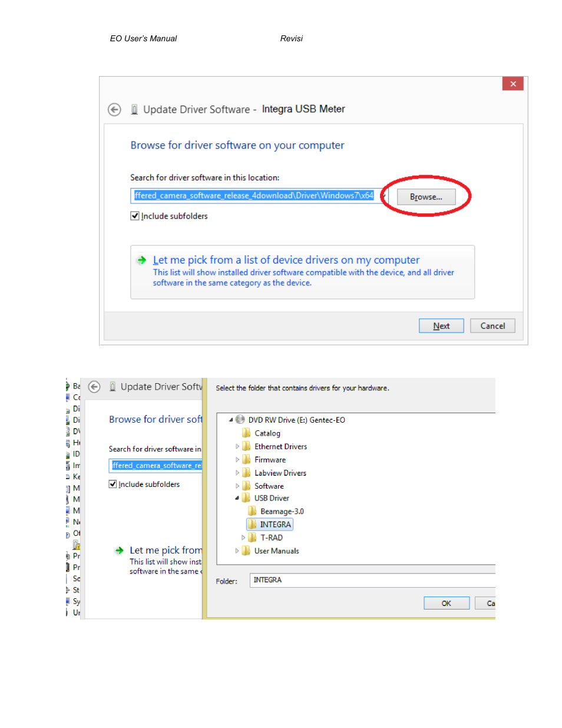Viewport: 562px width, 728px height.
Task: Toggle Include subfolders in the top dialog
Action: tap(135, 216)
